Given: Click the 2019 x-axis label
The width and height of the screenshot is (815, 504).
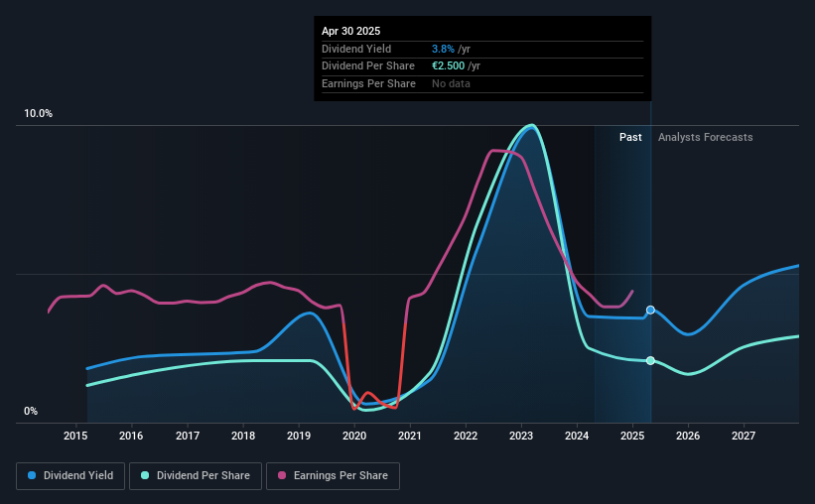Looking at the screenshot, I should tap(299, 436).
